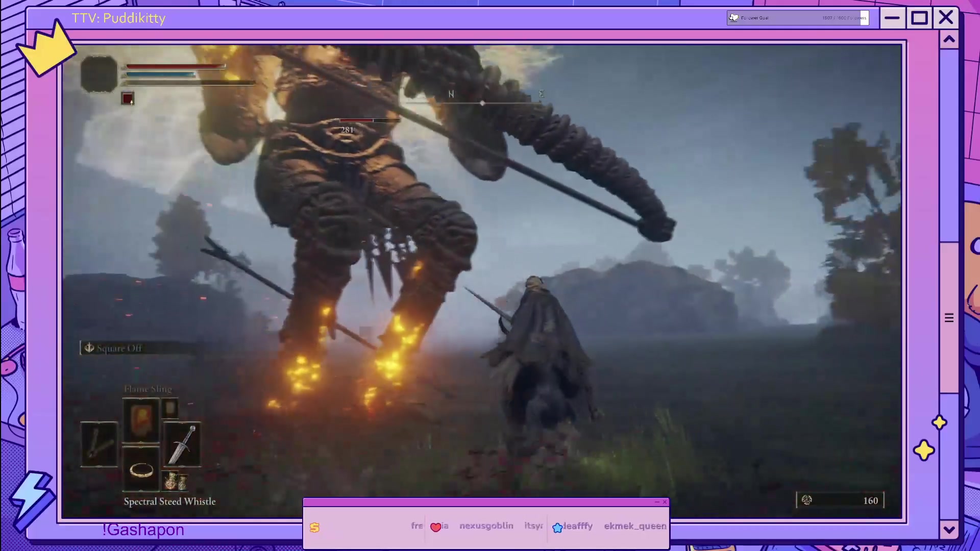The height and width of the screenshot is (551, 980).
Task: Click the red heart icon in the ticker
Action: pos(435,528)
